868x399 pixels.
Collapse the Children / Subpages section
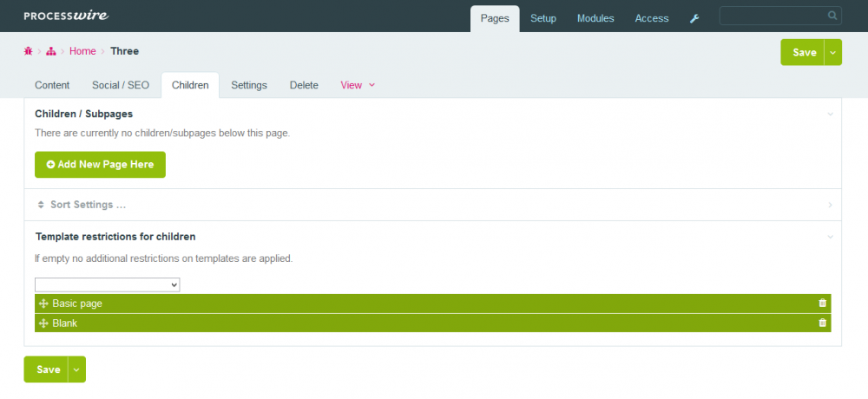click(x=830, y=114)
